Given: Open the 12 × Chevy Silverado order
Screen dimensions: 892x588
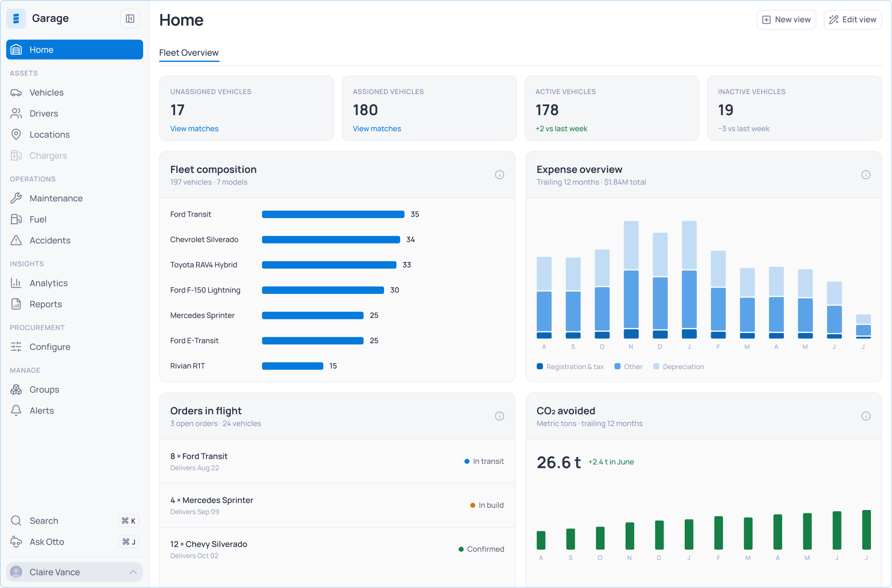Looking at the screenshot, I should click(337, 549).
